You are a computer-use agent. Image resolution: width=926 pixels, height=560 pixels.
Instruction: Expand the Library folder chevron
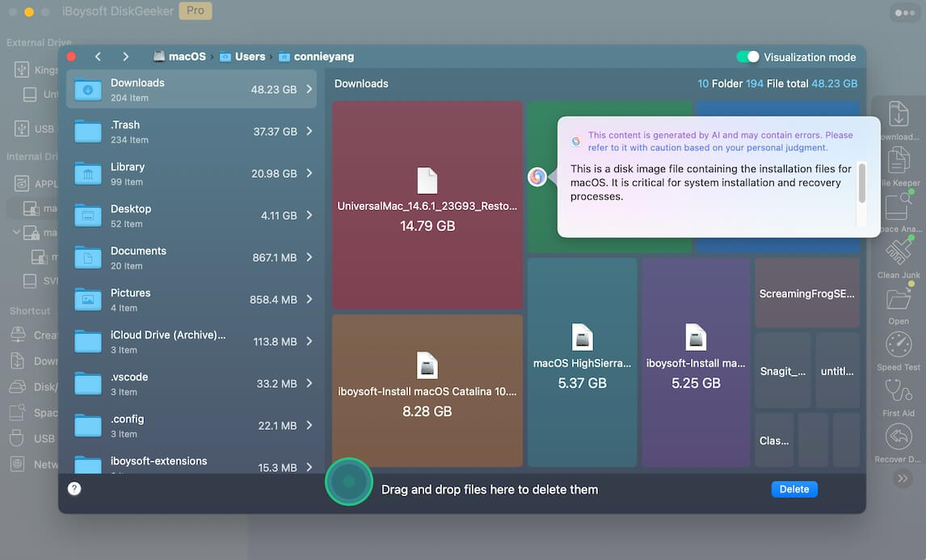(x=309, y=174)
